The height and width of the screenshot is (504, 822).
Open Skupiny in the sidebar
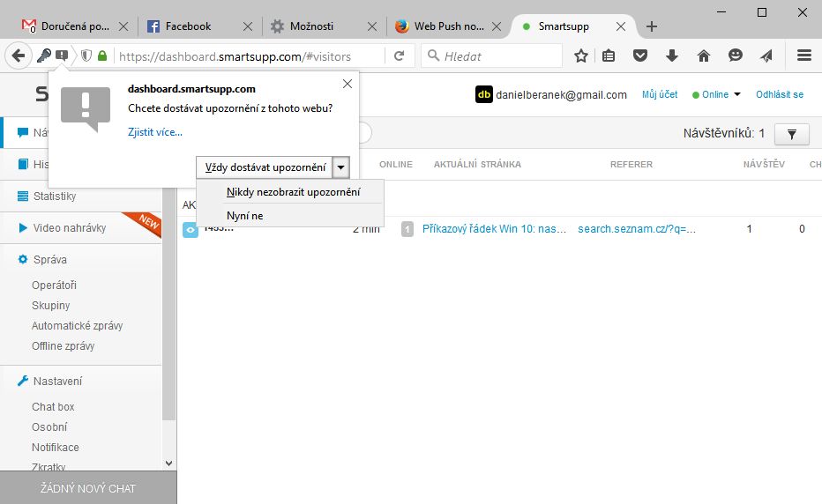[50, 306]
